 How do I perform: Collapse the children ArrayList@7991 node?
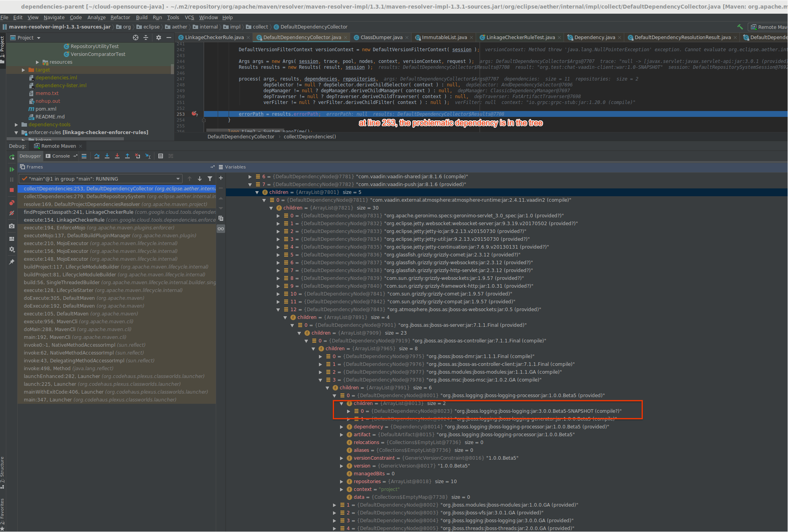click(328, 387)
